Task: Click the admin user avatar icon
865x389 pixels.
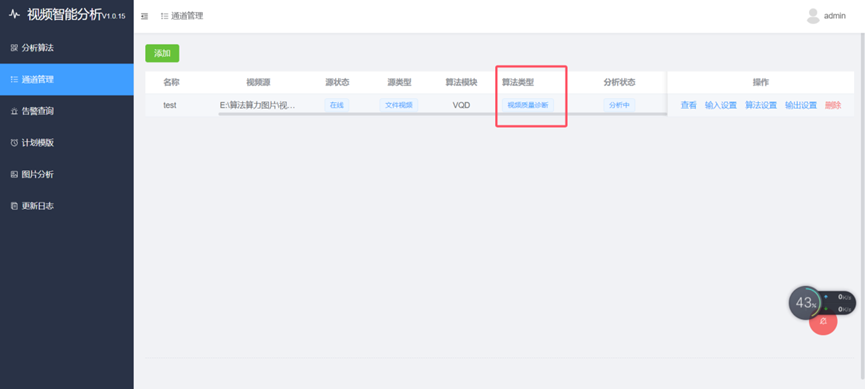Action: click(813, 16)
